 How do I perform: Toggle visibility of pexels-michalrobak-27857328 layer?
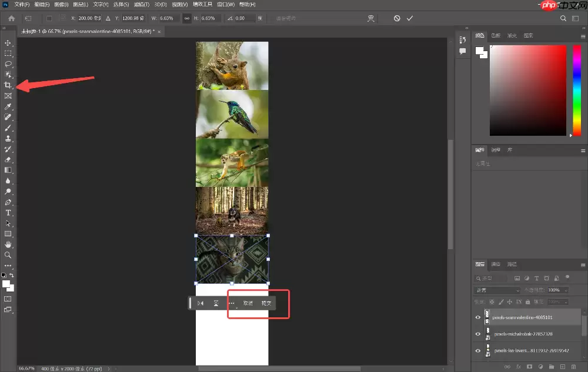coord(478,334)
